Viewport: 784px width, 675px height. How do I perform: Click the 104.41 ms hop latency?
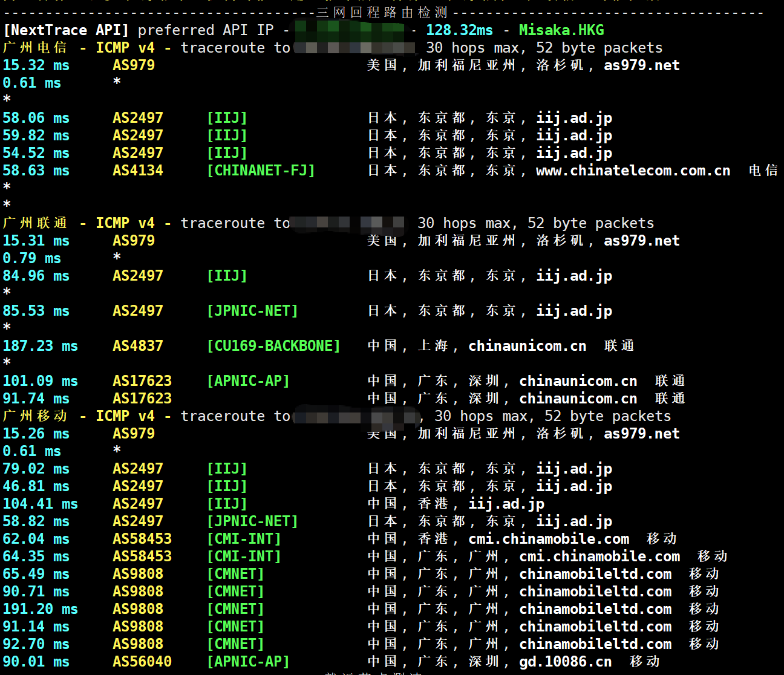click(41, 504)
